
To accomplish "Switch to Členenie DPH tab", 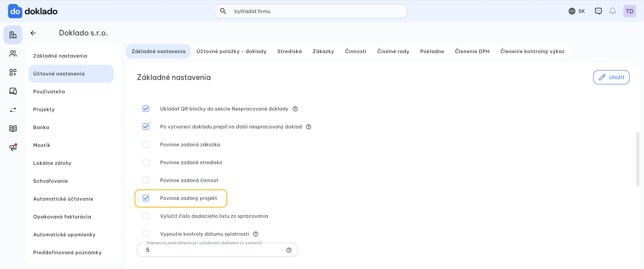I will tap(472, 51).
